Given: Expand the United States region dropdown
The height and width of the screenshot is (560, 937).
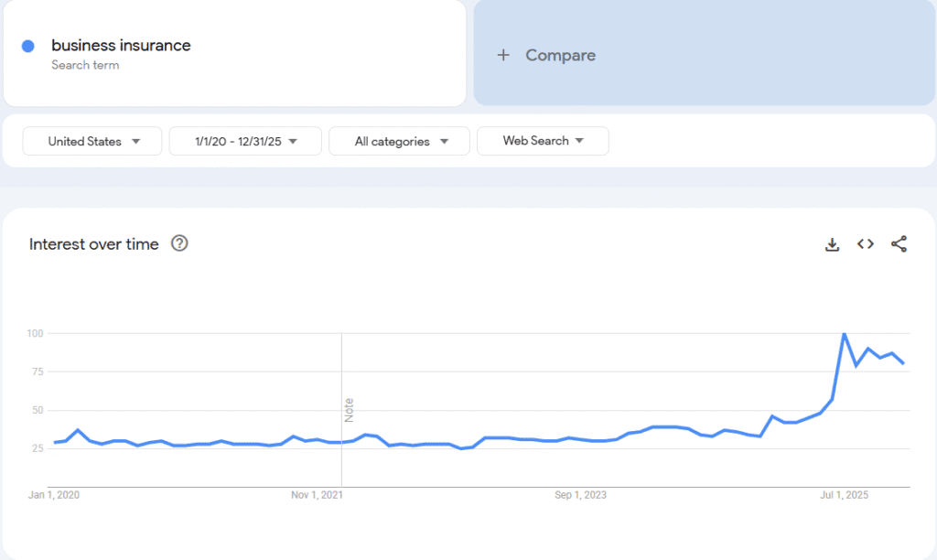Looking at the screenshot, I should click(92, 141).
